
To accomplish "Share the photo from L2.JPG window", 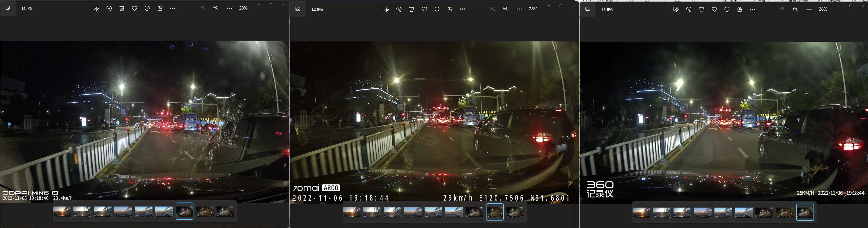I will coord(450,9).
